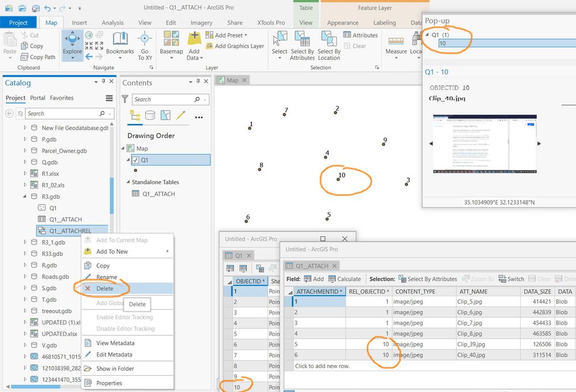Image resolution: width=576 pixels, height=392 pixels.
Task: Show the previous attachment image in the pop-up
Action: coord(431,144)
